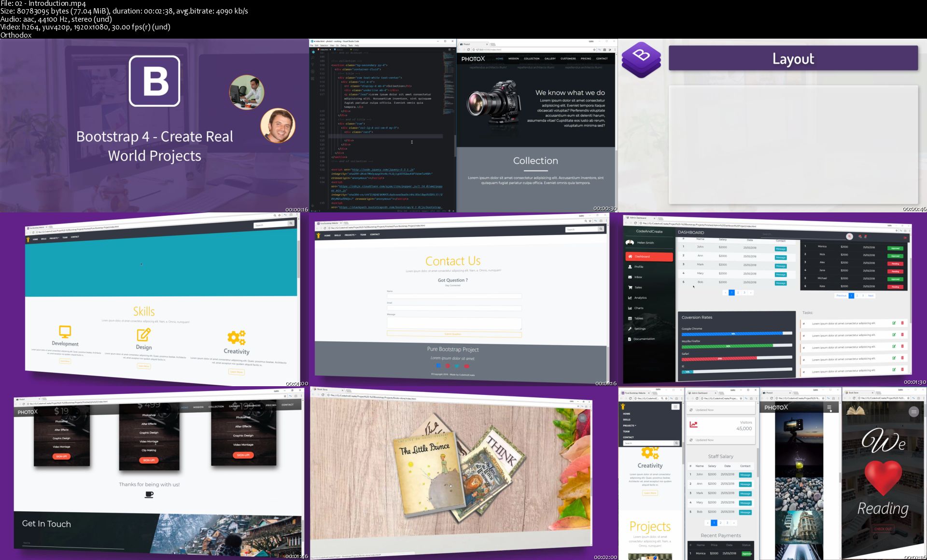
Task: Click SKILLS link in the mobile dark menu
Action: tap(627, 420)
